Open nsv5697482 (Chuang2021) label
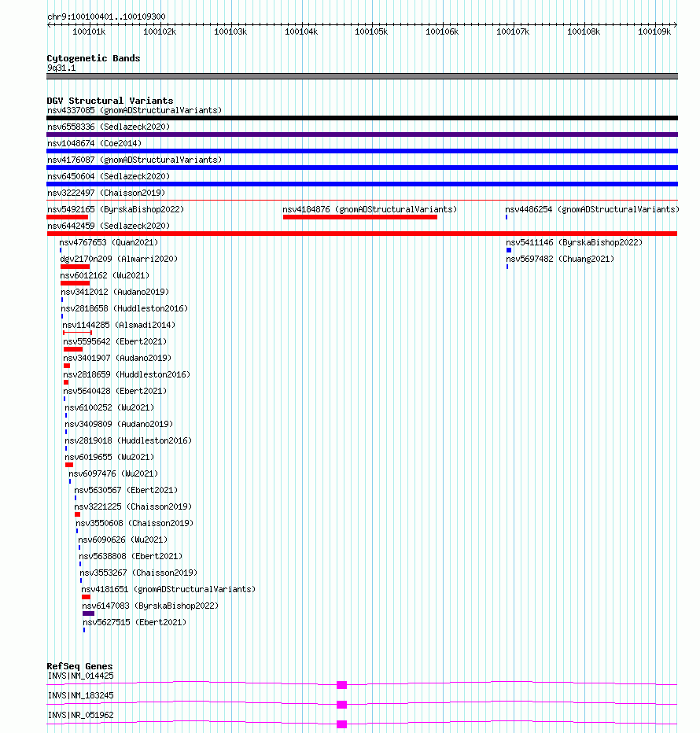Viewport: 700px width, 733px height. click(x=560, y=259)
